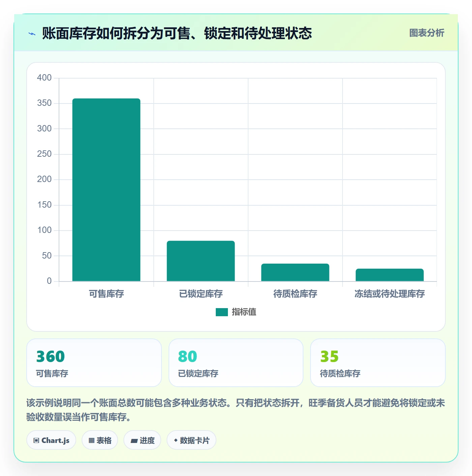Select the 数据卡片 tag chip
The image size is (472, 476).
coord(191,440)
